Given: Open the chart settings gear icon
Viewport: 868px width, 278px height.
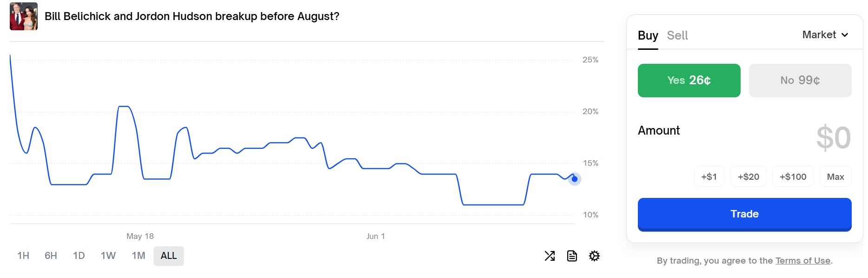Looking at the screenshot, I should point(595,256).
